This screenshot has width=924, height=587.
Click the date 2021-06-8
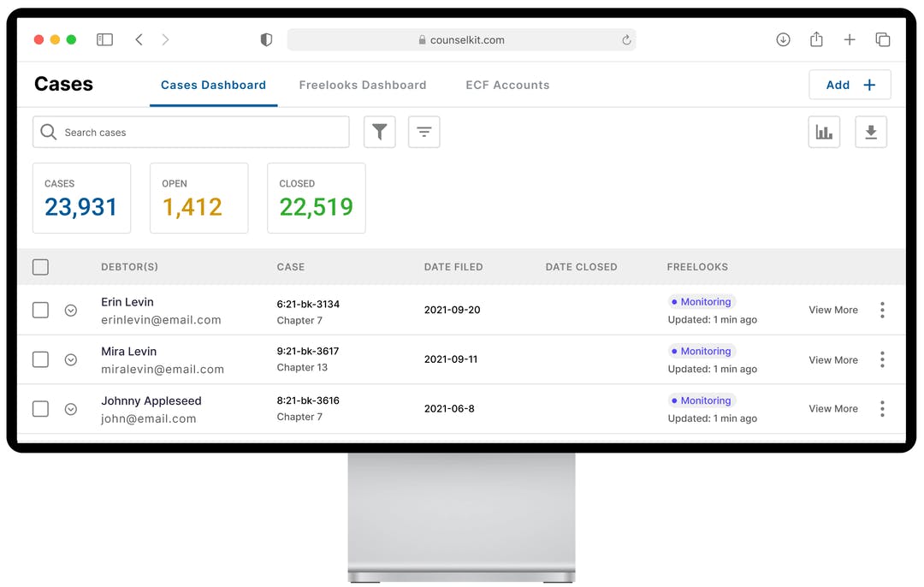click(x=449, y=408)
